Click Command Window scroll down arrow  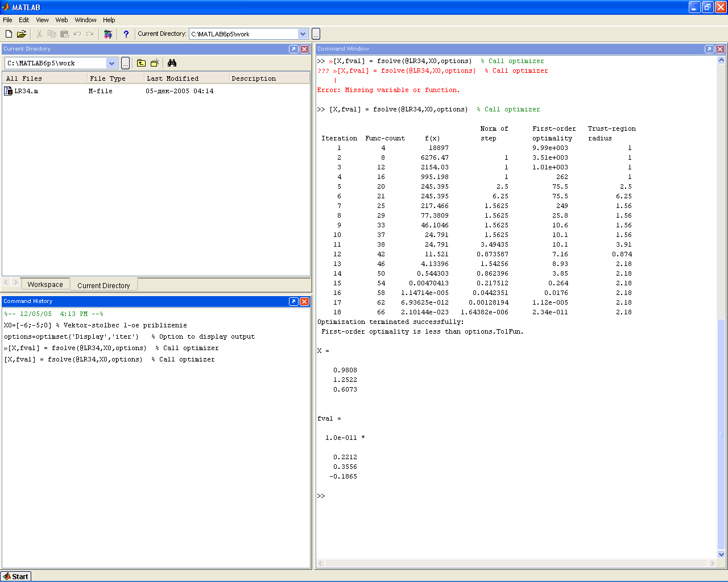pos(721,554)
